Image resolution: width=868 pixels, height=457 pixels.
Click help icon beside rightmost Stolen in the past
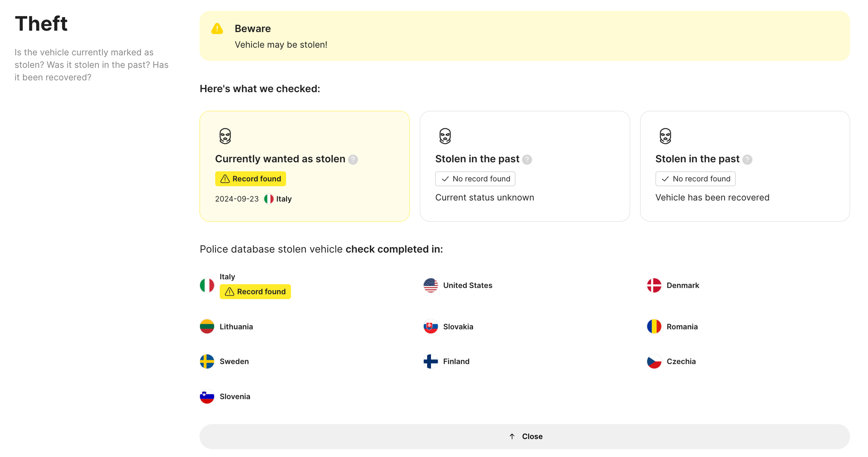click(x=747, y=159)
